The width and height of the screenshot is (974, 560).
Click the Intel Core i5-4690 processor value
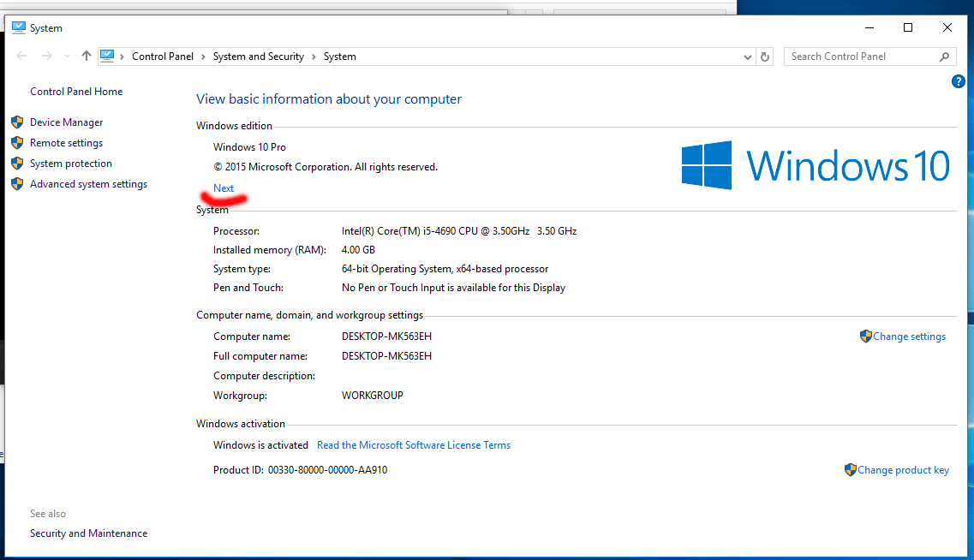tap(459, 231)
